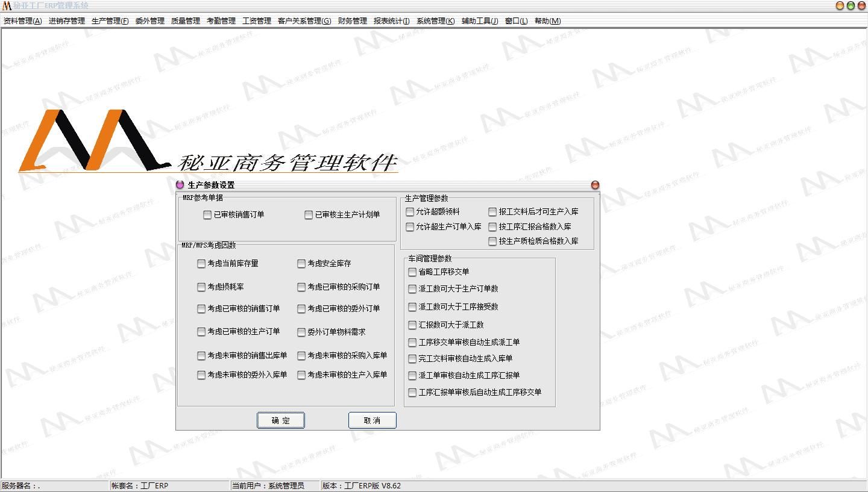Tick the 已审核主生产计划单 checkbox
868x492 pixels.
pyautogui.click(x=309, y=214)
